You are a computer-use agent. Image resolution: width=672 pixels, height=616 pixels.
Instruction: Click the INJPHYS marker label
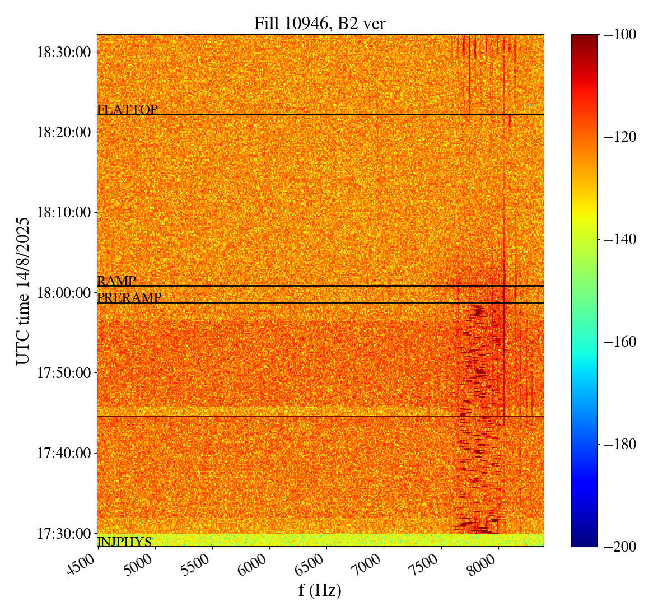click(x=124, y=542)
